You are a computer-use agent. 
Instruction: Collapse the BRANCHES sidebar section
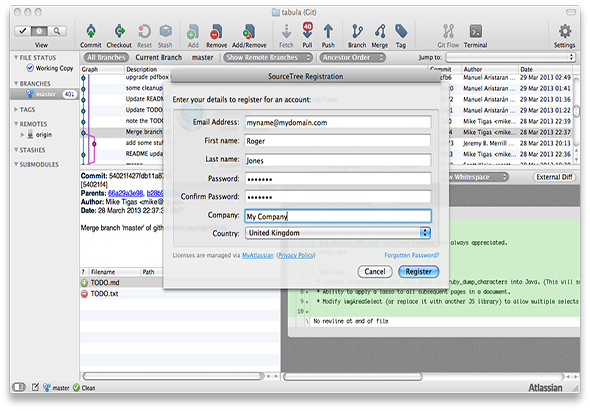(x=16, y=83)
